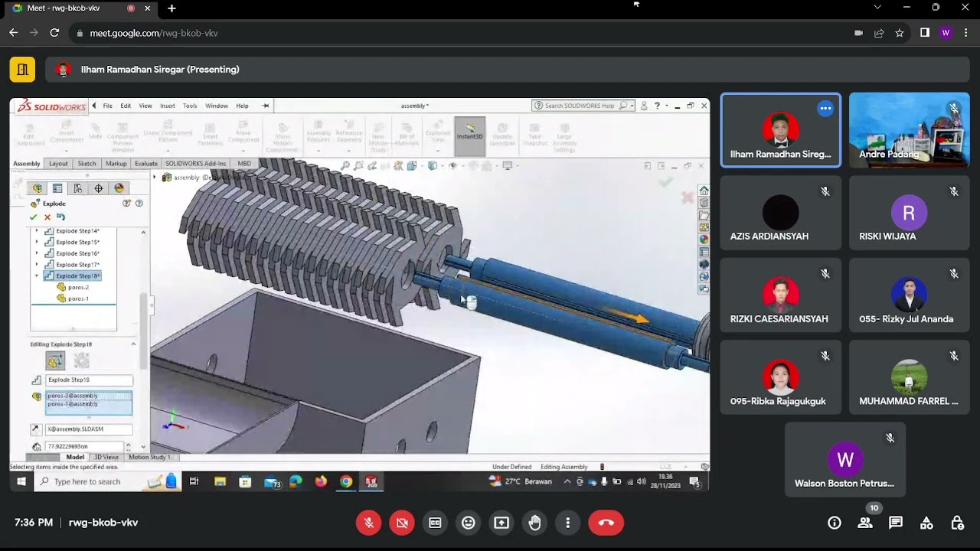
Task: Open the File Explorer task pane folder icon
Action: click(x=704, y=215)
